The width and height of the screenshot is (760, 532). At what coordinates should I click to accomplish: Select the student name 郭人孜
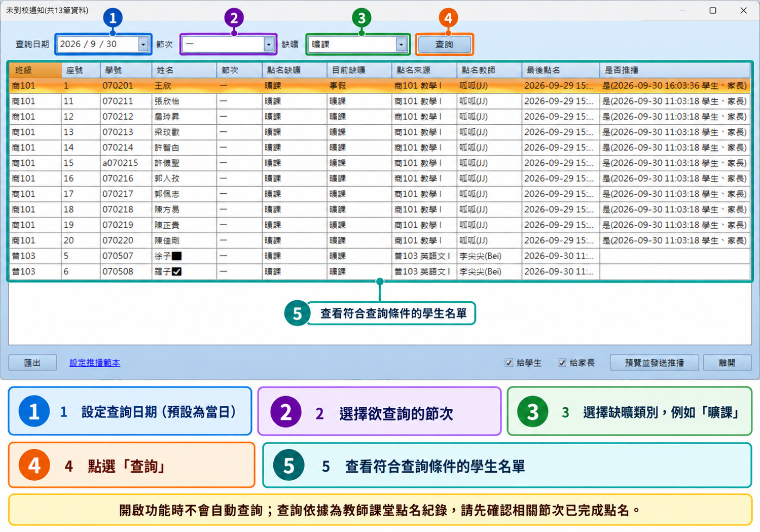point(167,179)
